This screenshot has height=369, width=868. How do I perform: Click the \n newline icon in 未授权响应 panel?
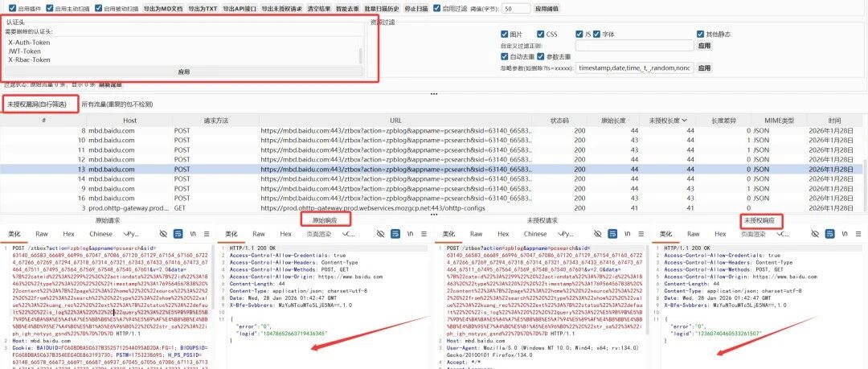click(x=844, y=234)
